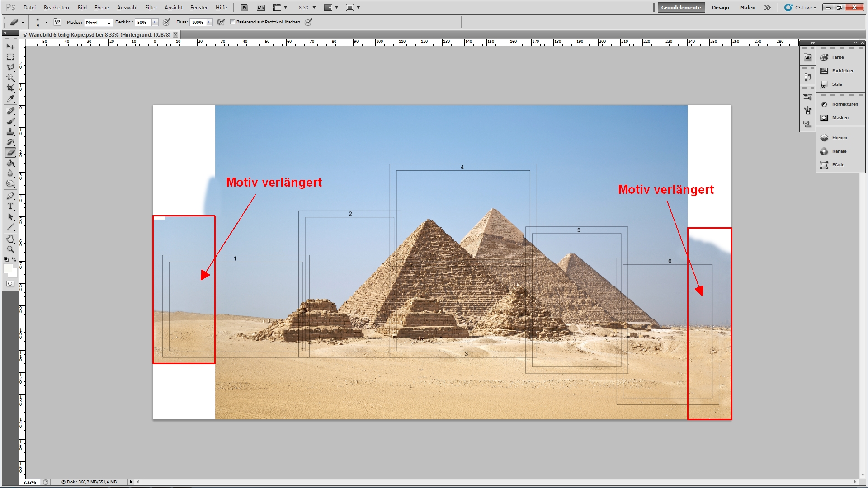Expand the zoom level 8,33 dropdown
The image size is (868, 488).
[x=314, y=8]
